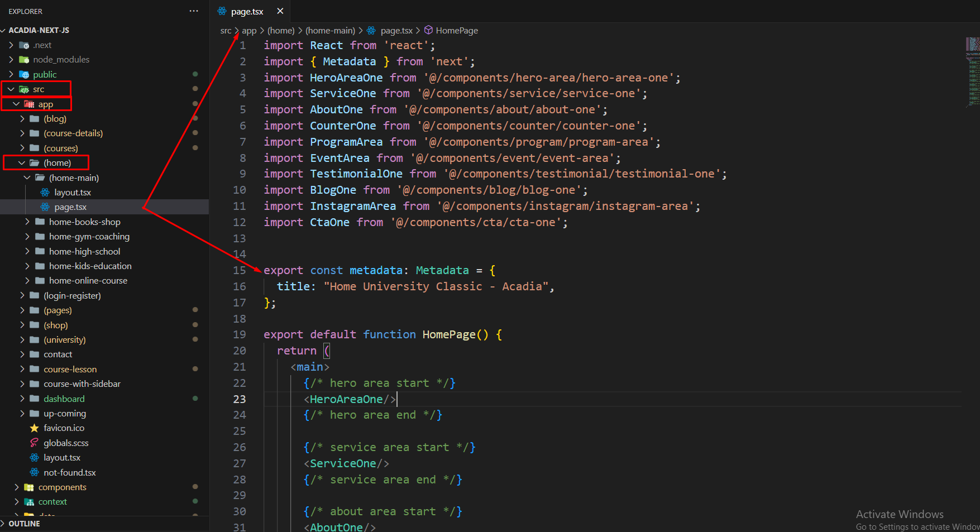This screenshot has width=980, height=532.
Task: Click the globals.scss Sass icon
Action: click(35, 443)
